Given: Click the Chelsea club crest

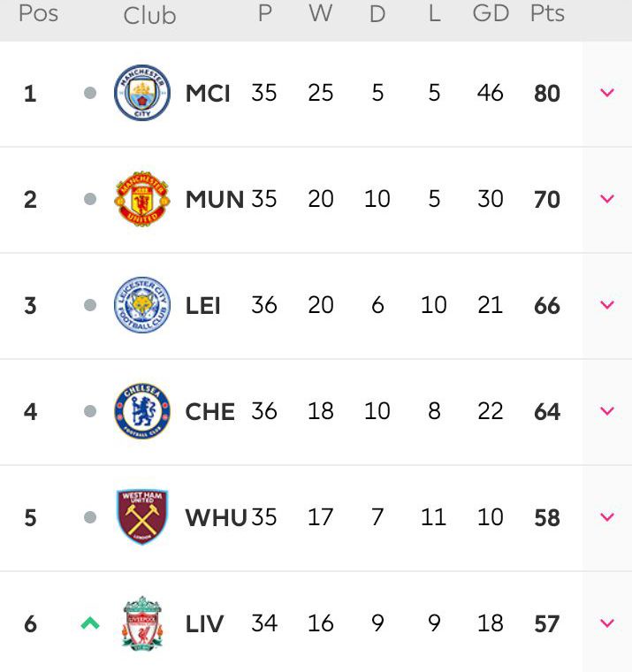Looking at the screenshot, I should [x=142, y=411].
